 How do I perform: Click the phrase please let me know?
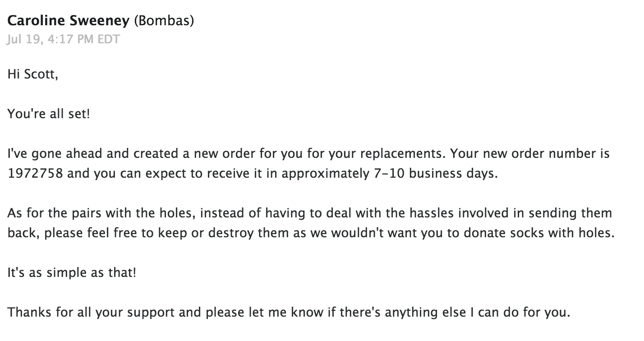(x=253, y=313)
